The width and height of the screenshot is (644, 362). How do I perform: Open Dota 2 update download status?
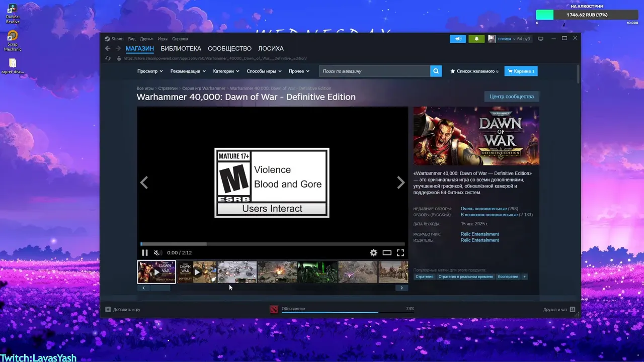273,309
